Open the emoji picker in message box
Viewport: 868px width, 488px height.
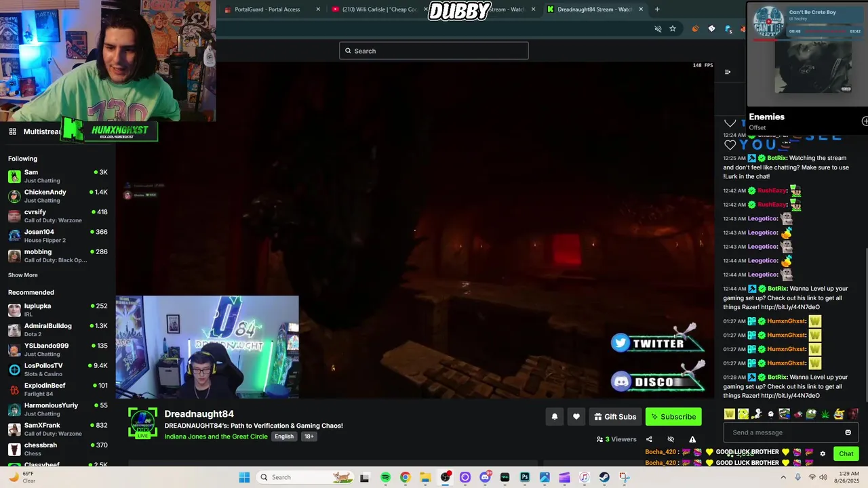point(848,432)
